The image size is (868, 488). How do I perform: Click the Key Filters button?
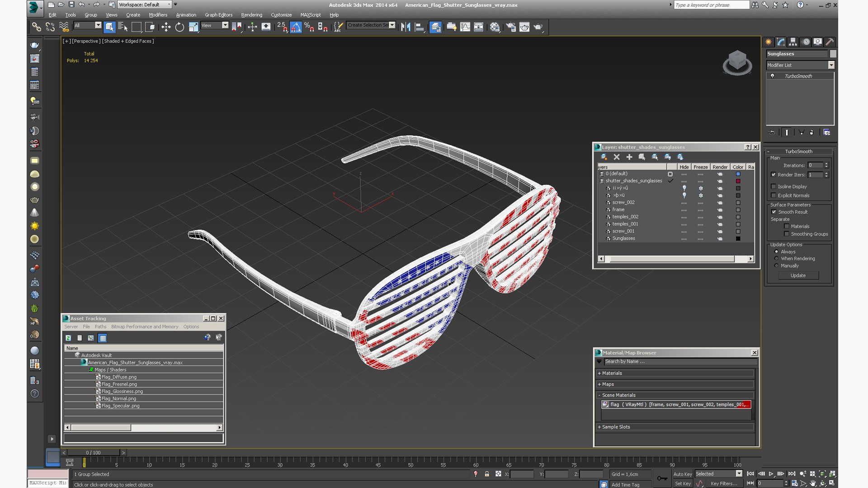click(x=724, y=483)
